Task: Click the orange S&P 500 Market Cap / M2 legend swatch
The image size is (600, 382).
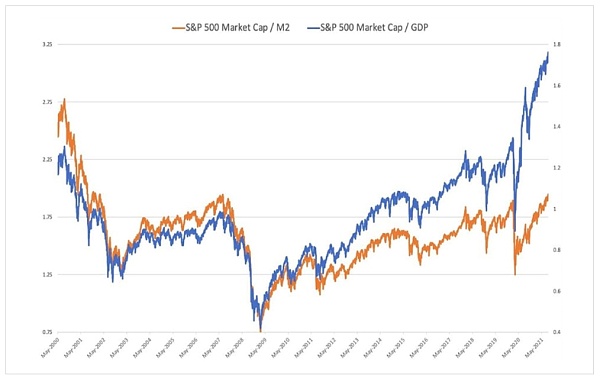Action: pos(179,28)
